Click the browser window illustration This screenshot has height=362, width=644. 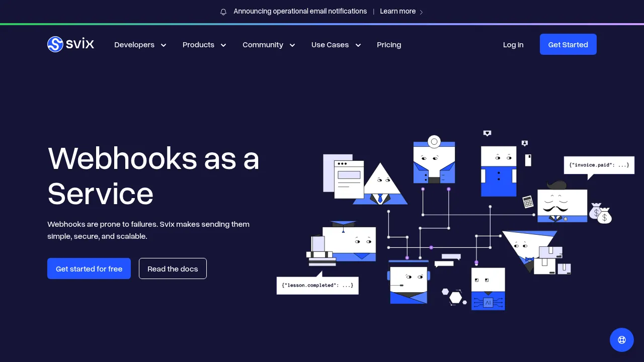(x=349, y=179)
